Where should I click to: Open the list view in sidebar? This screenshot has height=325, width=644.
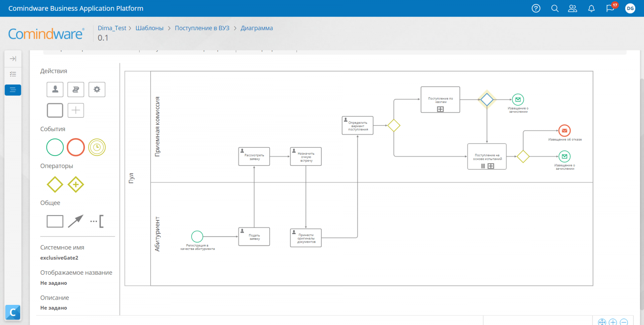(13, 74)
